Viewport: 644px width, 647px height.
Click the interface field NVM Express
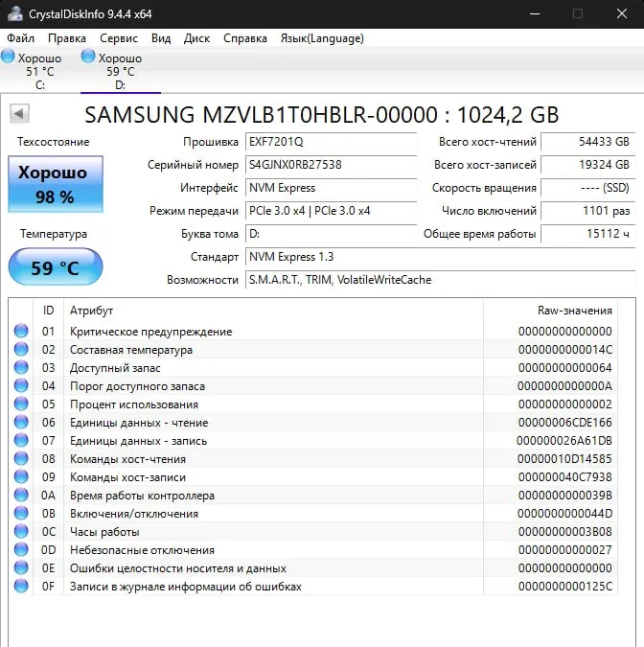(331, 188)
